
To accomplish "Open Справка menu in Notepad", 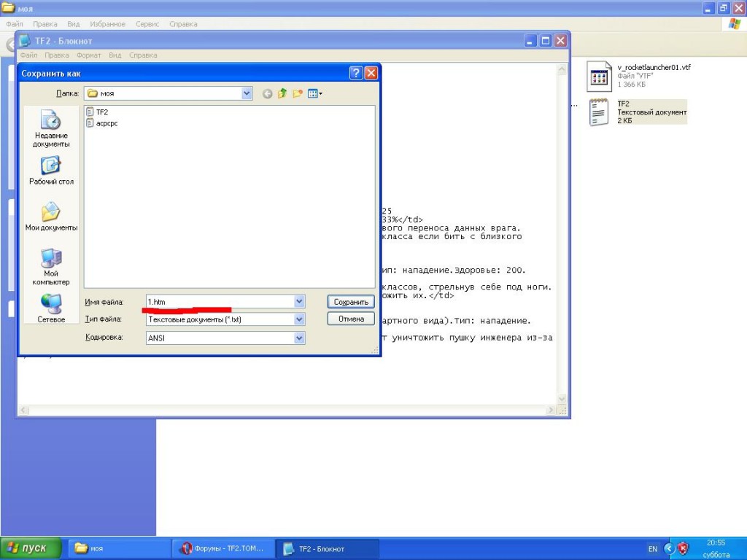I will coord(143,55).
